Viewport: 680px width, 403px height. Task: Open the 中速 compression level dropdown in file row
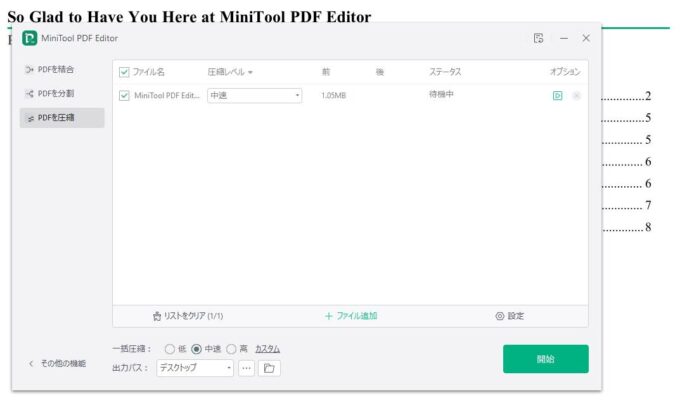pos(255,95)
